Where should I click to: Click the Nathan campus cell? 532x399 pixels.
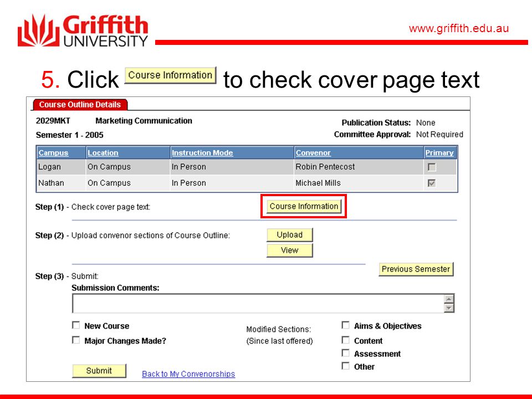[51, 183]
